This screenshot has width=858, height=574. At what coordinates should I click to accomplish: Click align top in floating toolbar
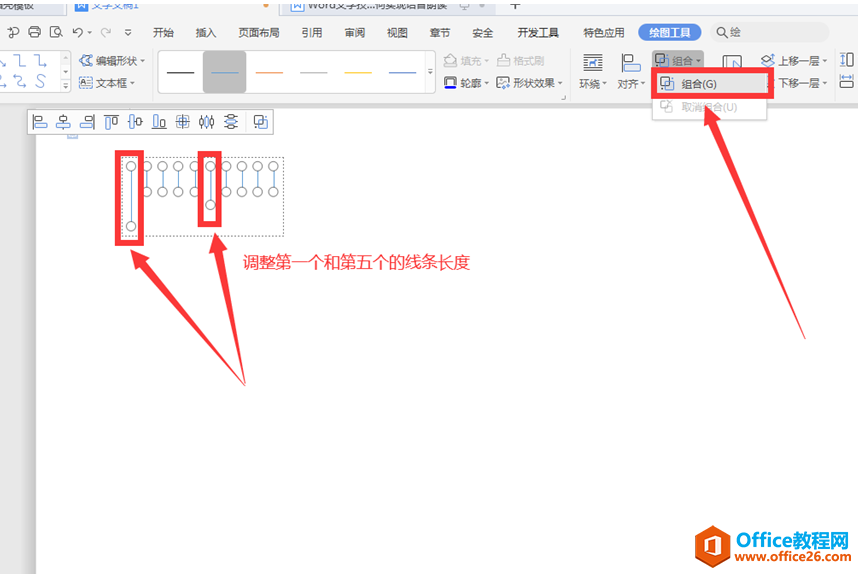pos(111,121)
